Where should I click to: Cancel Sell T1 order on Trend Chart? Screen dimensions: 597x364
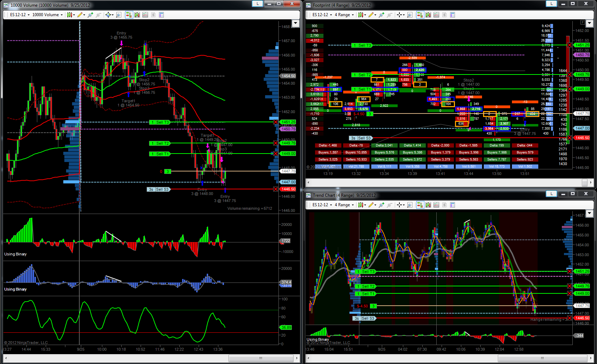pos(570,293)
